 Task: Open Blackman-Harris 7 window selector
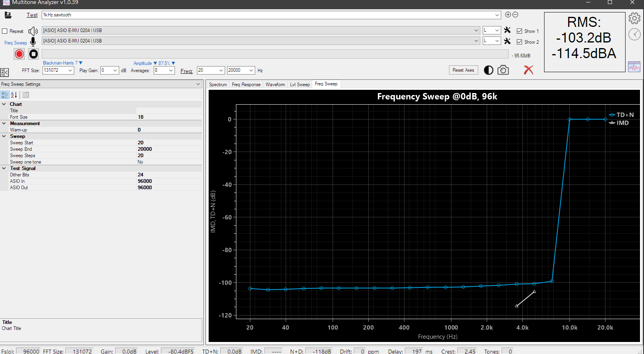pos(62,63)
